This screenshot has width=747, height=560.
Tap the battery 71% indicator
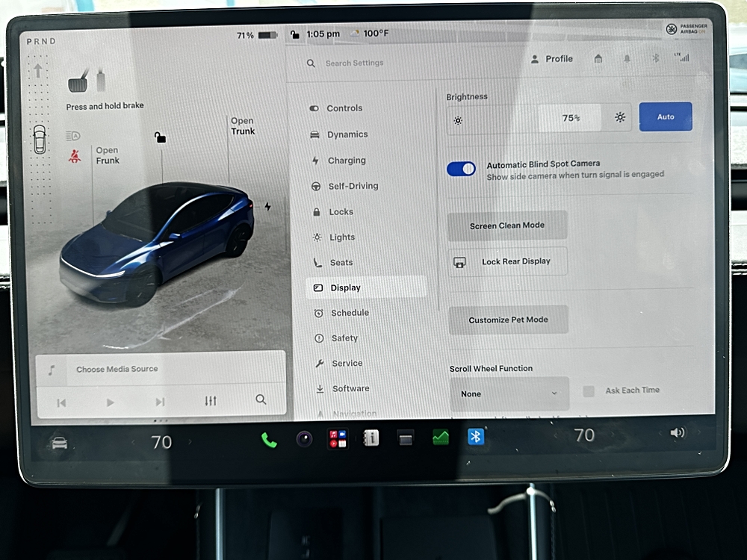click(x=257, y=35)
